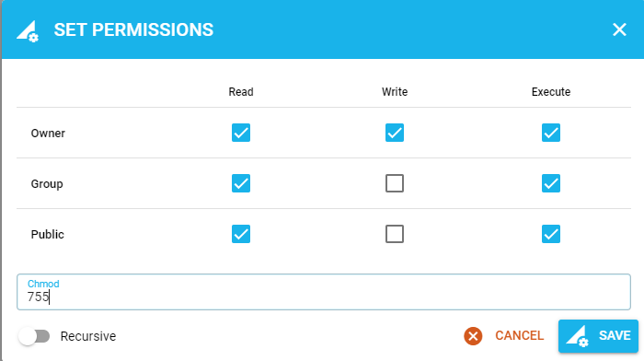Click the orange cancel X icon
Viewport: 644px width, 361px height.
tap(473, 336)
